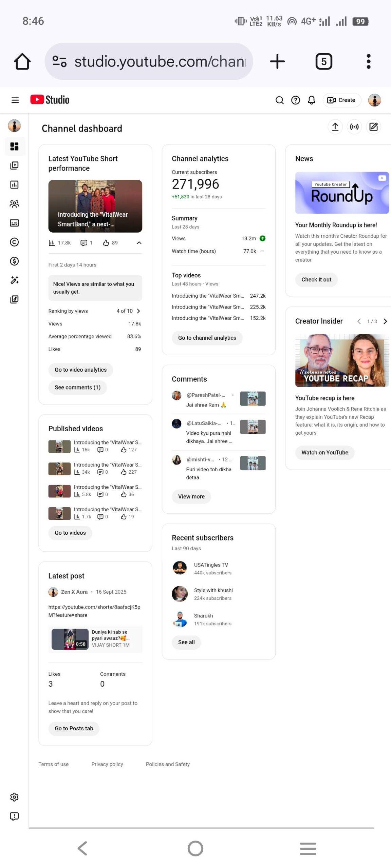This screenshot has height=868, width=391.
Task: Expand the Ranking by views arrow
Action: (x=138, y=311)
